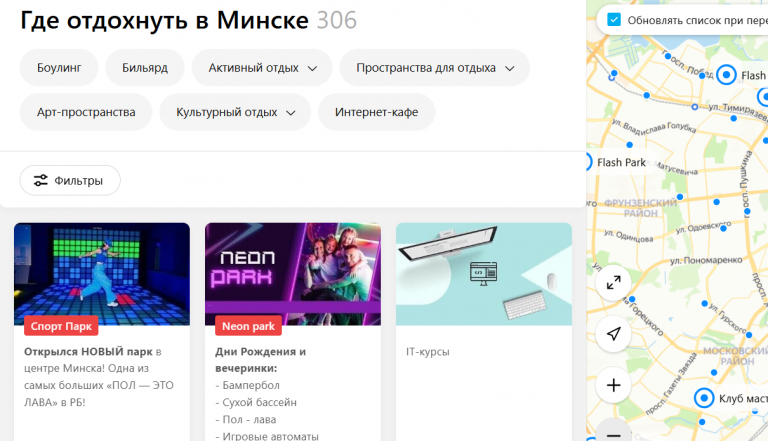Choose Арт-пространства category

86,112
